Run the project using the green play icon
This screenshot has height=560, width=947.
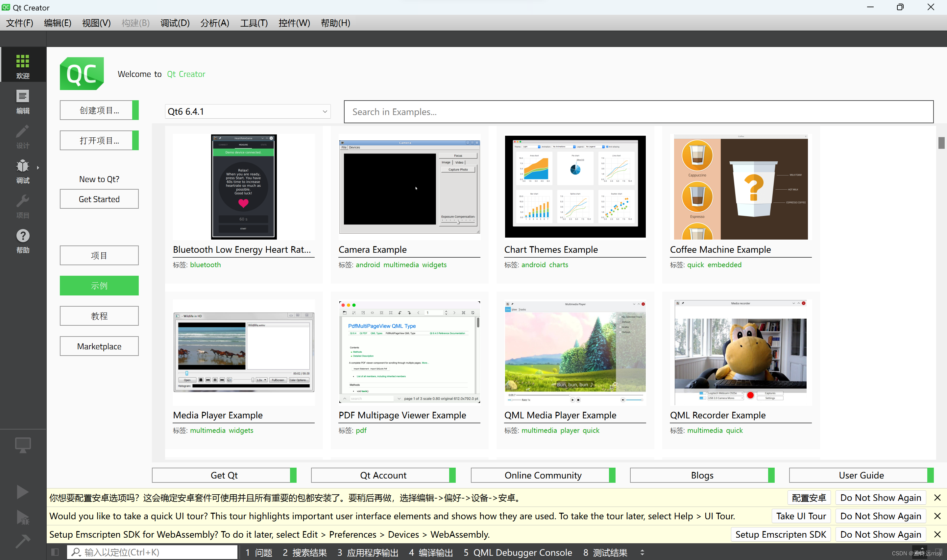(23, 492)
